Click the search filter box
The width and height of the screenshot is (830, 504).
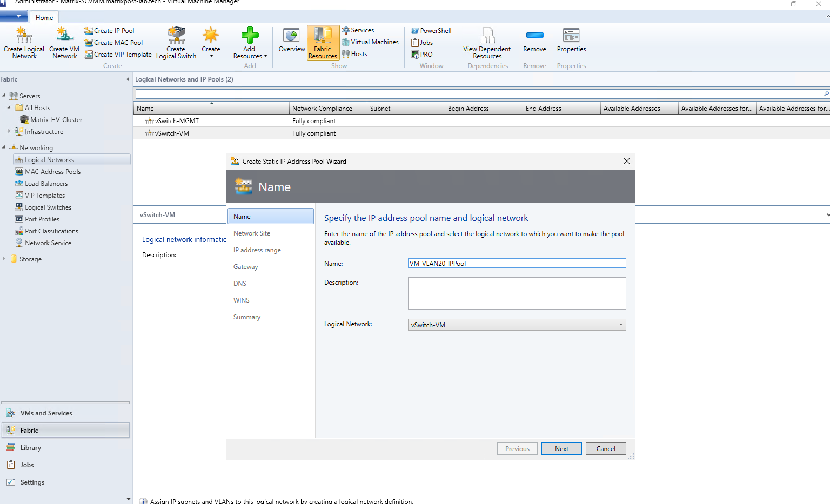tap(479, 95)
